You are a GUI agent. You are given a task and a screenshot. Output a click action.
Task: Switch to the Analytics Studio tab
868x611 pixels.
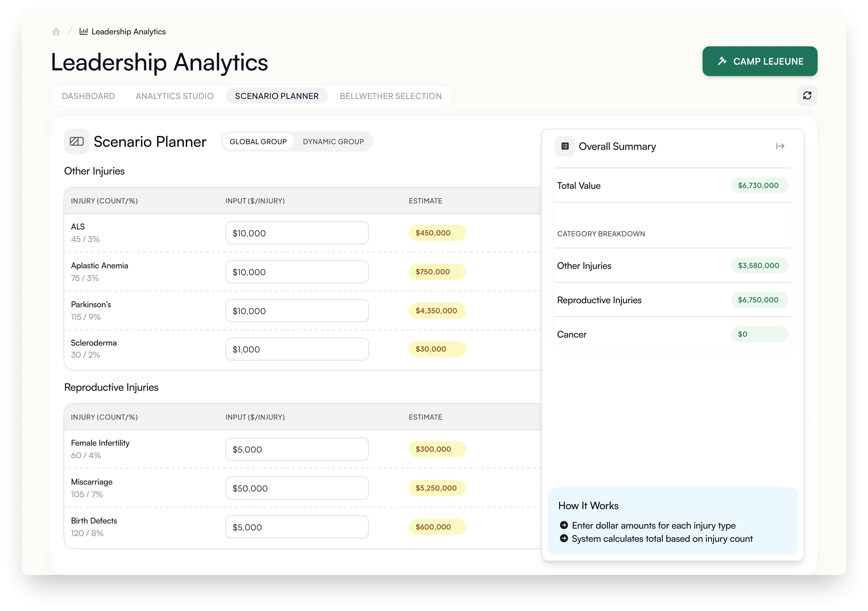[175, 96]
